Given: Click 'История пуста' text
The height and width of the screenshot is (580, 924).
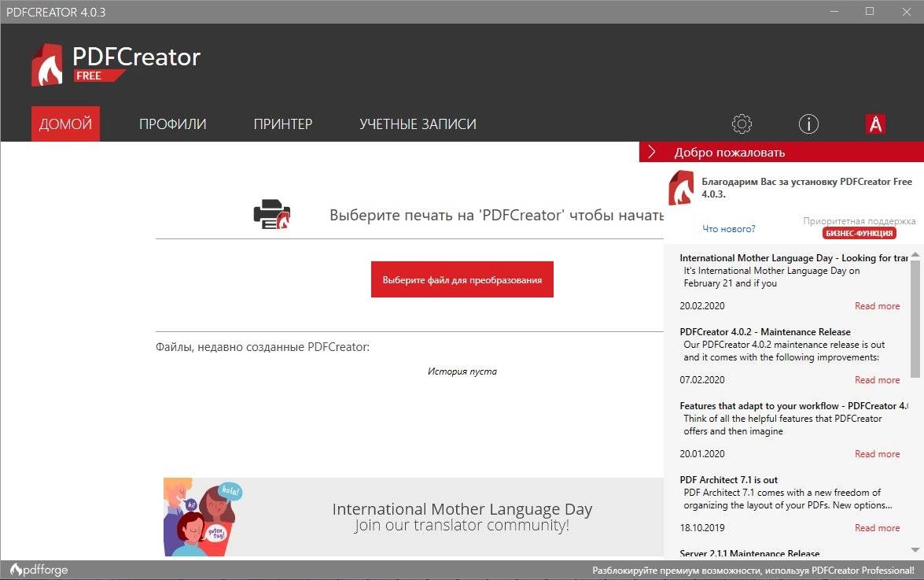Looking at the screenshot, I should pos(462,371).
